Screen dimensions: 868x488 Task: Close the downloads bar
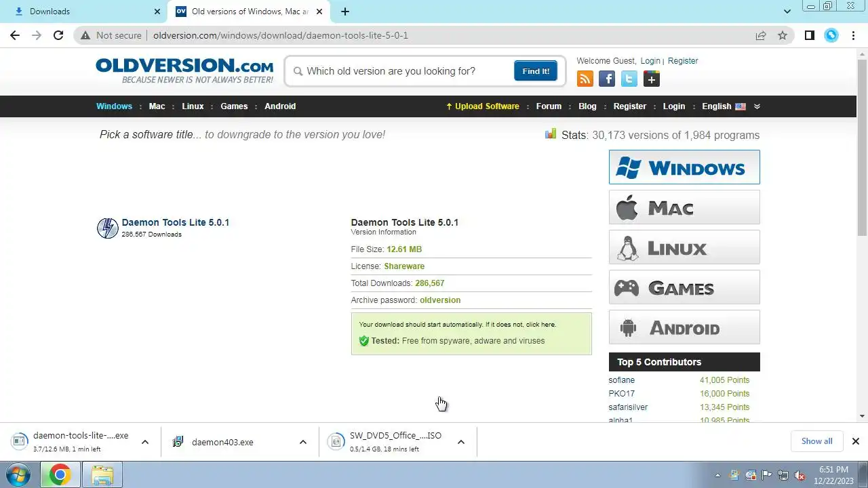click(x=856, y=441)
